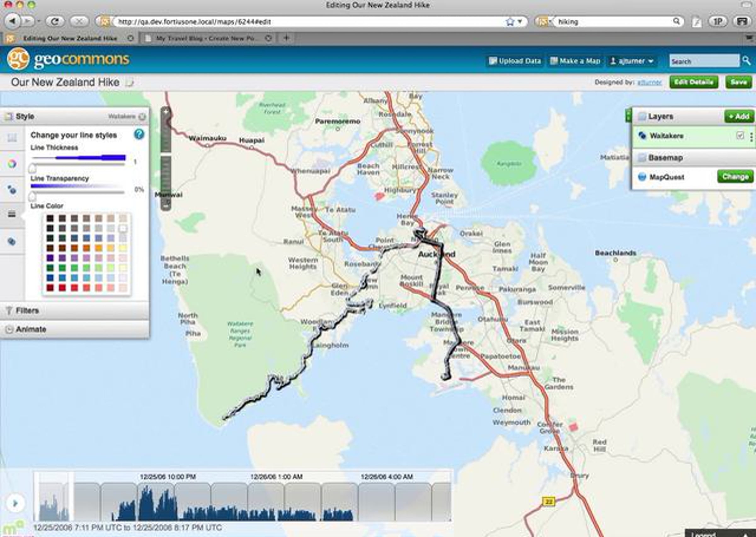Click Upload Data in header
The width and height of the screenshot is (756, 537).
[x=515, y=61]
